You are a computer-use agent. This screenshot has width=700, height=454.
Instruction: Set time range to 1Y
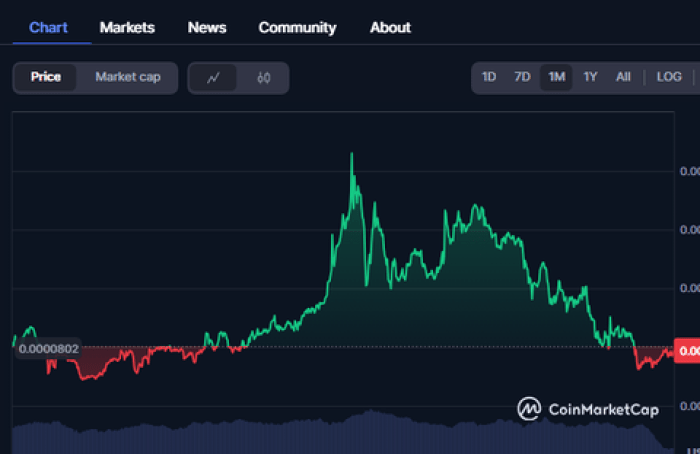tap(590, 77)
